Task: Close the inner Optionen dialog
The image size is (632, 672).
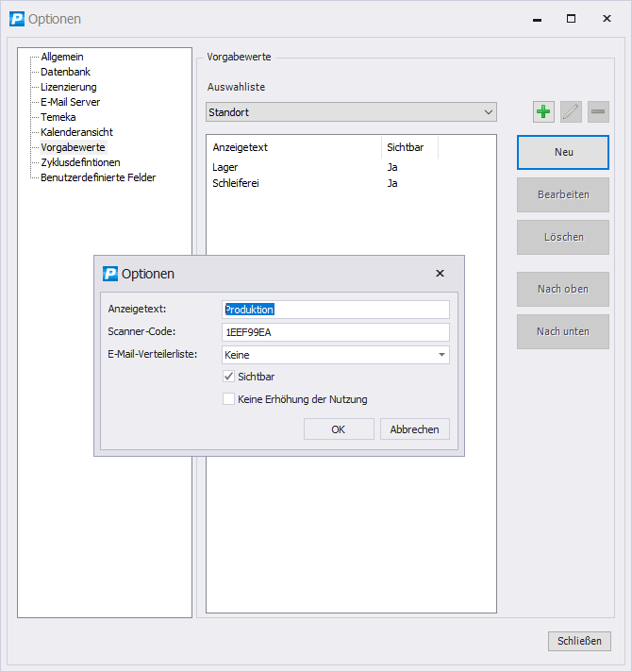Action: (x=440, y=274)
